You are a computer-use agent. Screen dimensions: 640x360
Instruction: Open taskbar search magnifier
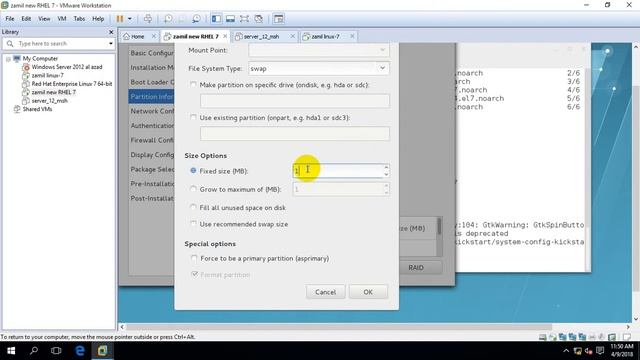[34, 351]
